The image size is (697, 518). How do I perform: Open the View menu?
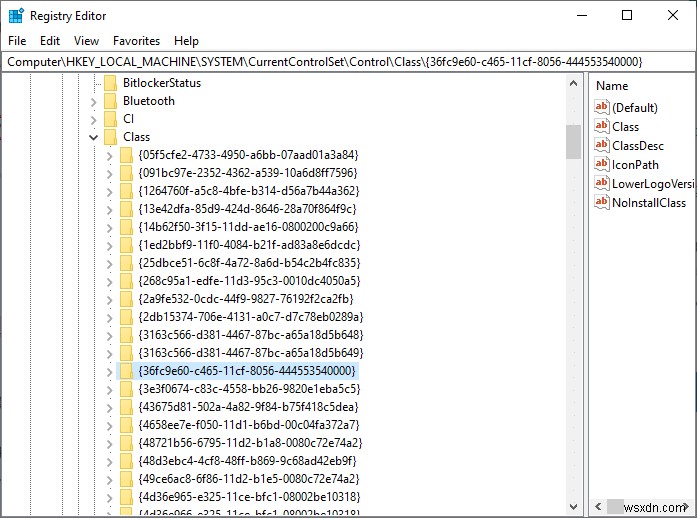(x=86, y=41)
